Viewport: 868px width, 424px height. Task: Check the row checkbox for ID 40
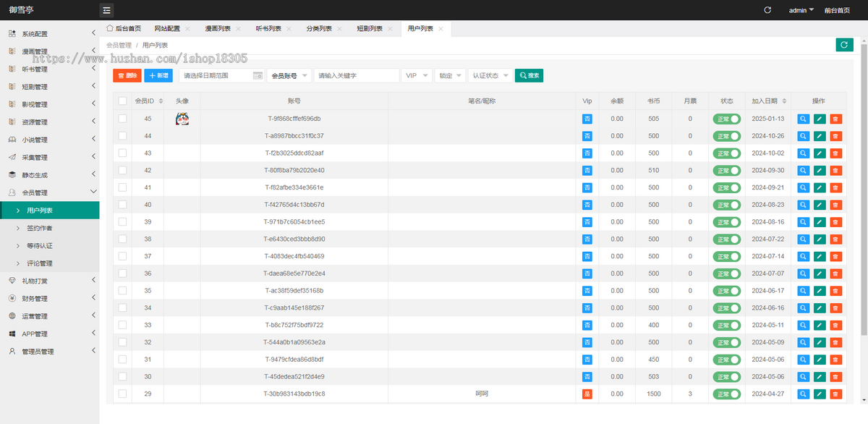(122, 205)
